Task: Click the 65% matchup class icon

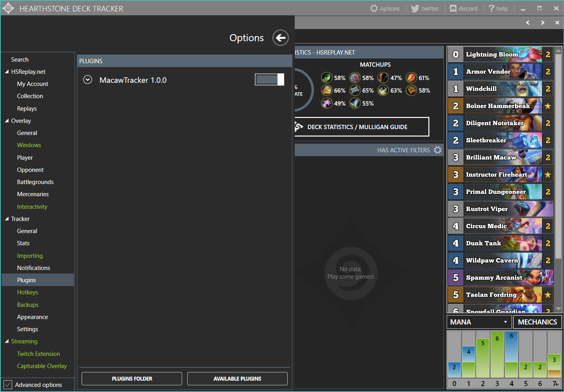Action: 355,90
